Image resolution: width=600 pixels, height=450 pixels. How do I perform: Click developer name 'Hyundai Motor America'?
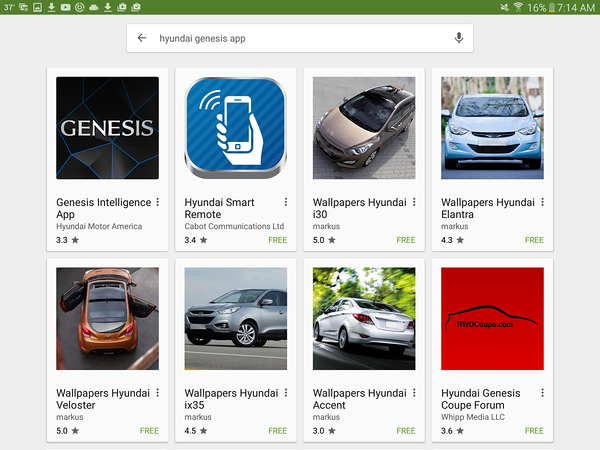click(99, 226)
